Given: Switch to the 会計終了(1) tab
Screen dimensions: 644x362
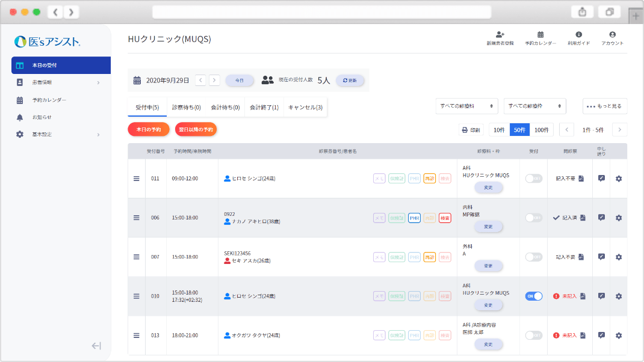Looking at the screenshot, I should click(264, 108).
